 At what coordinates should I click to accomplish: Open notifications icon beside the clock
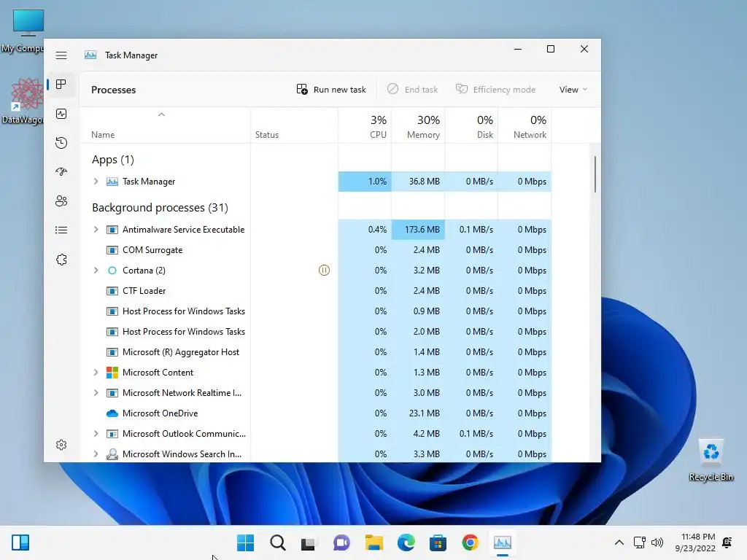pyautogui.click(x=727, y=542)
